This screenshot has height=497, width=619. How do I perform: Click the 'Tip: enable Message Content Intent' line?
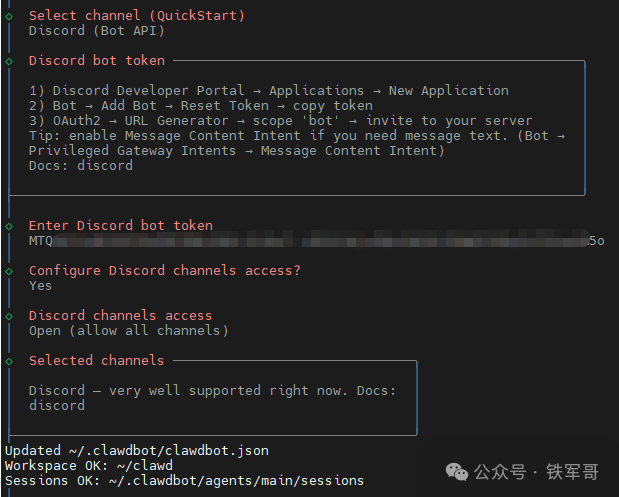click(x=297, y=136)
